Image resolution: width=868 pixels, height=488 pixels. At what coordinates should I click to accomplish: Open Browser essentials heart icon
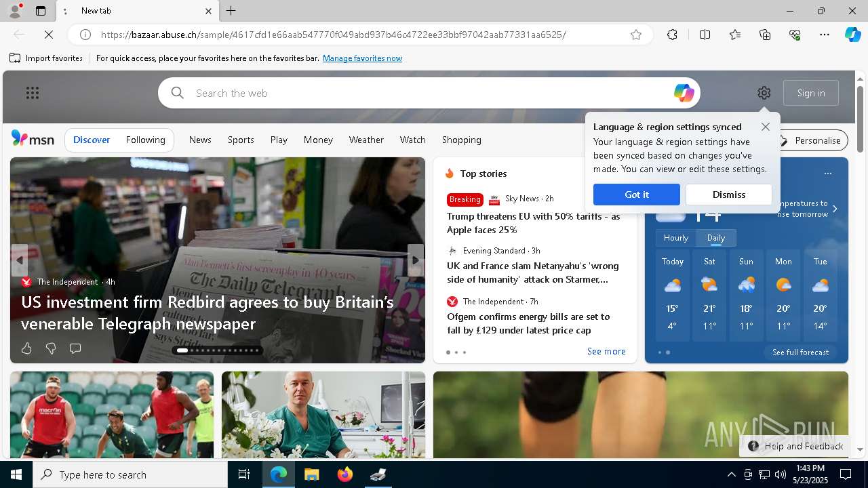tap(795, 35)
